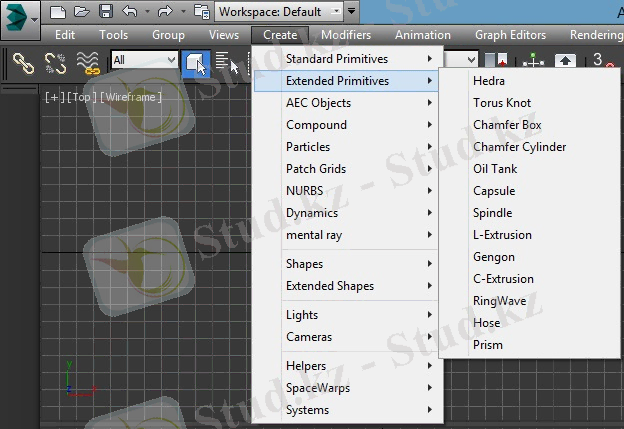Open the selection filter All dropdown
This screenshot has width=624, height=429.
pos(145,60)
